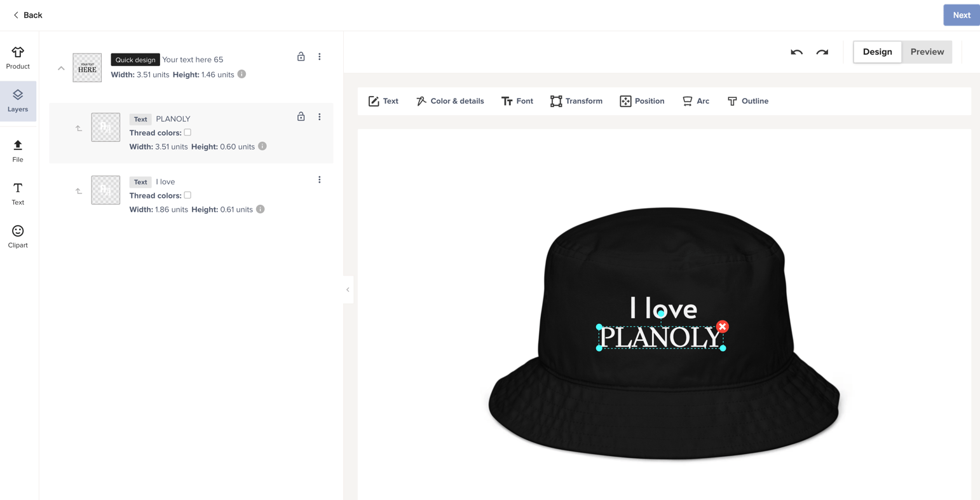Collapse the left panel with chevron handle
980x500 pixels.
pyautogui.click(x=348, y=289)
